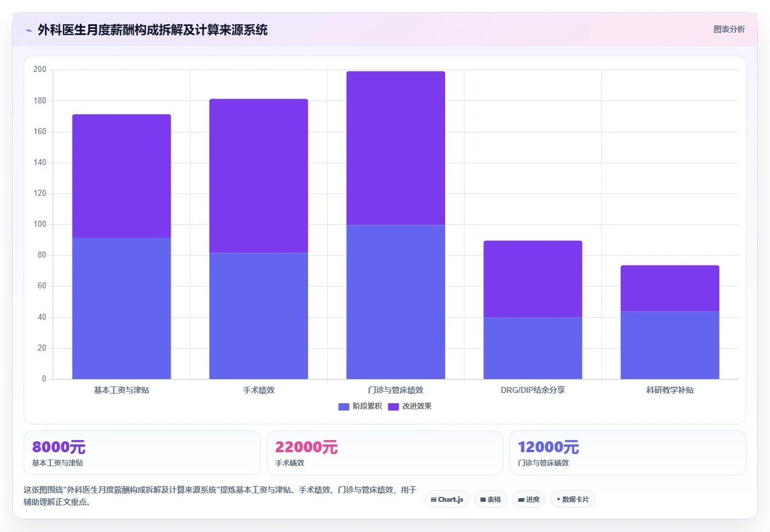Click 手术绩效 caption under 22000元
The image size is (770, 532).
[x=290, y=463]
